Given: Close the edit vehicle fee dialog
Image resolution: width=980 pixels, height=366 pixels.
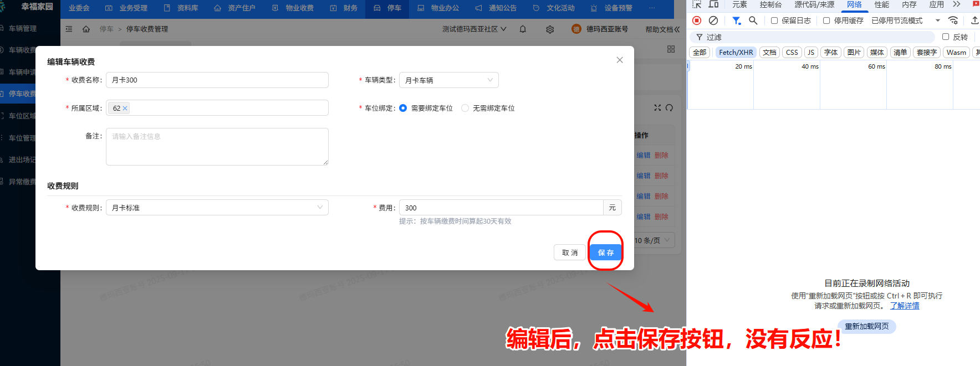Looking at the screenshot, I should click(x=620, y=60).
